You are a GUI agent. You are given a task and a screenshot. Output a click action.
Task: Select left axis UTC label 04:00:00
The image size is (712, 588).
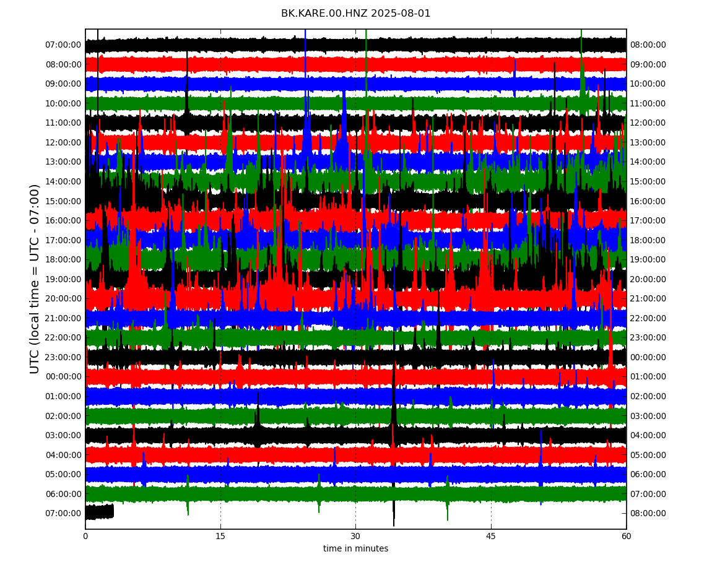tap(64, 455)
